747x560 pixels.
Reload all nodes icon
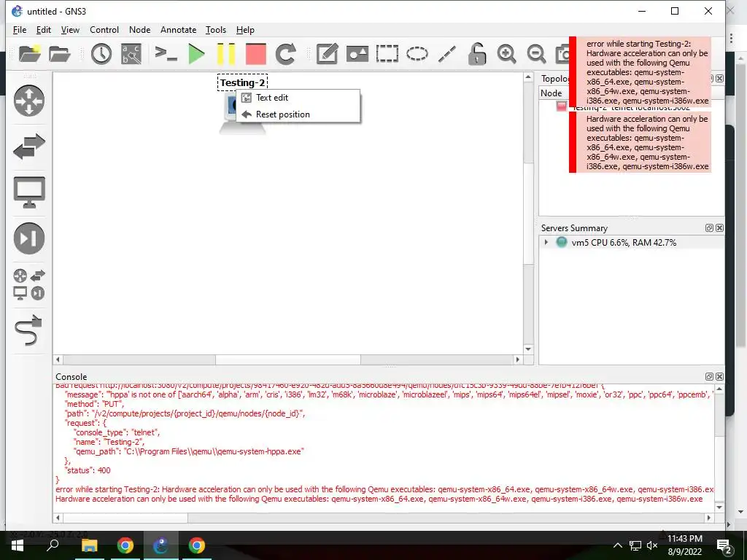[x=286, y=54]
